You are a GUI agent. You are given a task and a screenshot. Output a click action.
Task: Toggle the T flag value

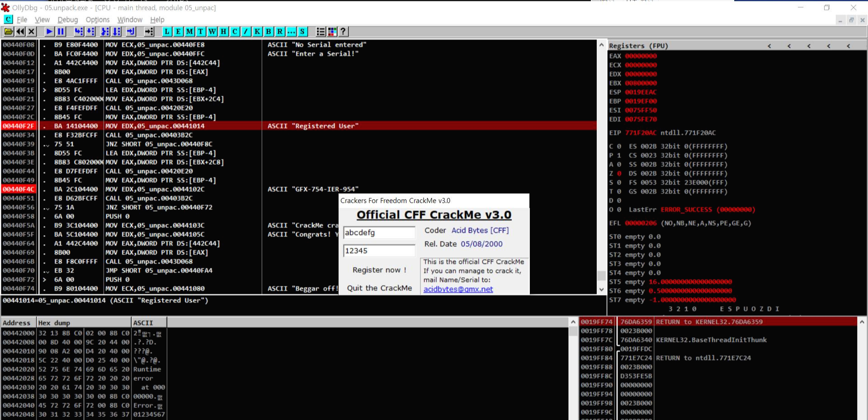click(x=619, y=191)
